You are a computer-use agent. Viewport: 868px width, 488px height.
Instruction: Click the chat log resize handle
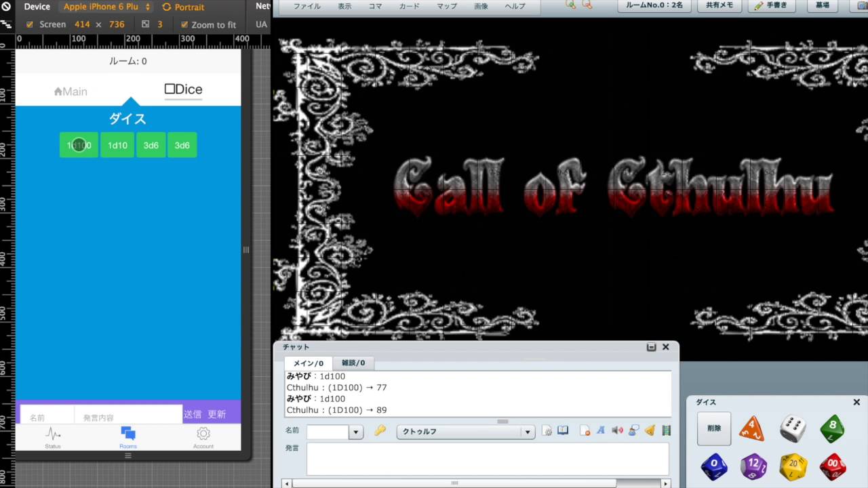pyautogui.click(x=502, y=421)
